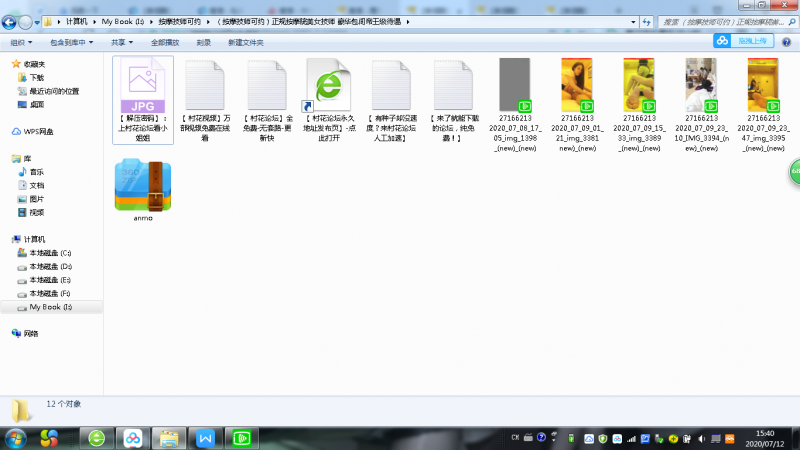Refresh the folder with the address bar refresh icon
The image size is (800, 450).
point(646,22)
